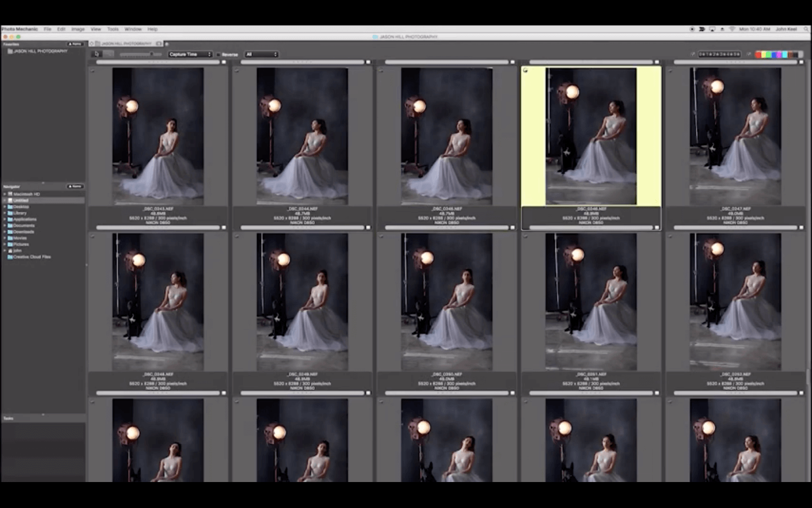
Task: Select the Untitled item in the Navigator
Action: coord(23,200)
